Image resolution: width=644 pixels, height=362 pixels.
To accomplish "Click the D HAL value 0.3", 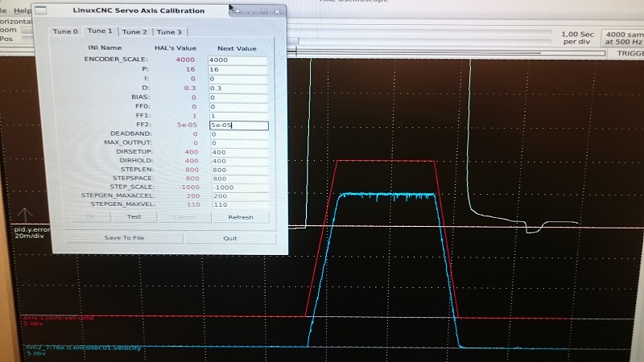I will 190,88.
